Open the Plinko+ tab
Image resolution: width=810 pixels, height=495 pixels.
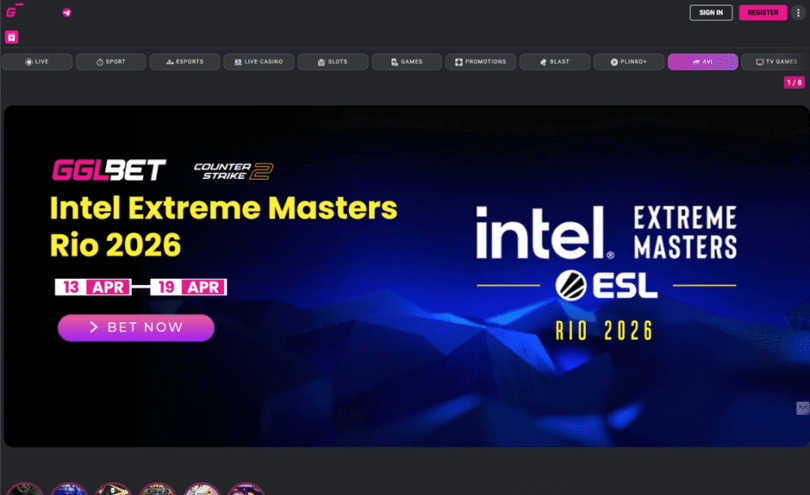[x=629, y=62]
